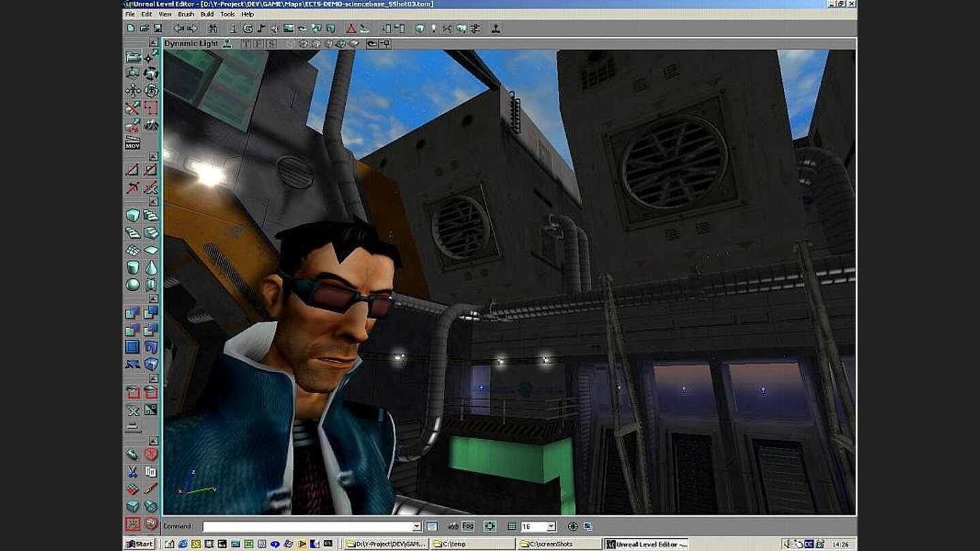Save the map with the floppy icon

point(158,29)
